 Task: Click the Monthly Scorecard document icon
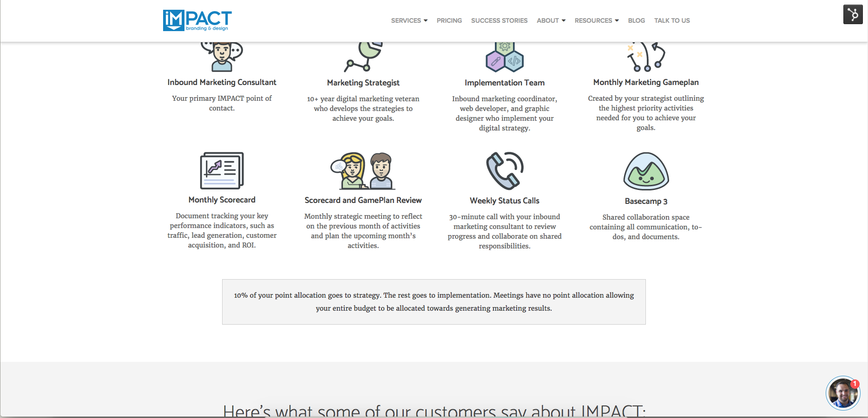coord(222,170)
